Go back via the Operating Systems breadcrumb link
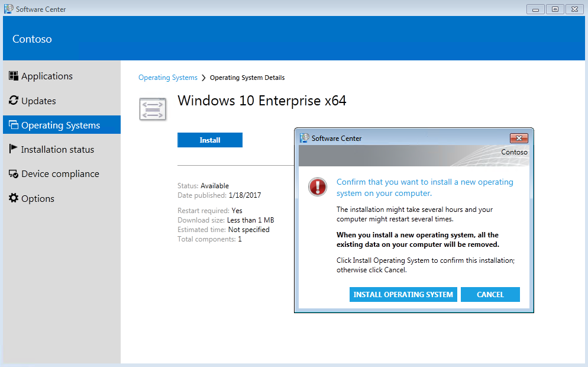This screenshot has height=367, width=588. tap(168, 78)
